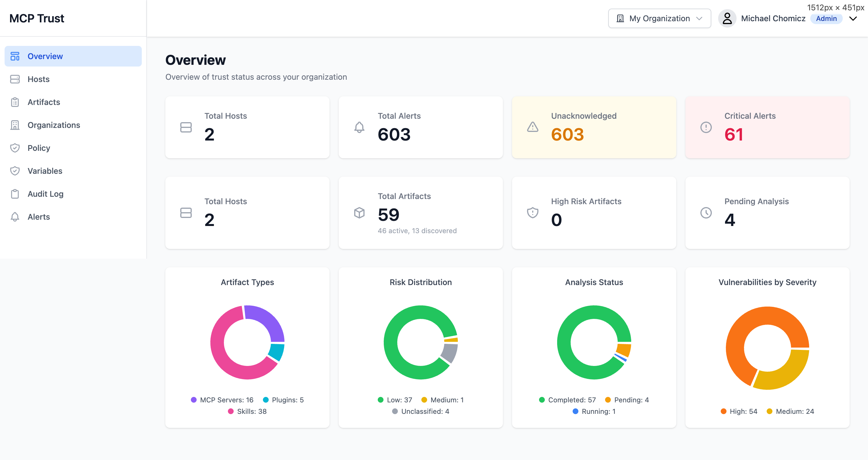Click the Organizations building icon
Image resolution: width=868 pixels, height=460 pixels.
tap(15, 125)
